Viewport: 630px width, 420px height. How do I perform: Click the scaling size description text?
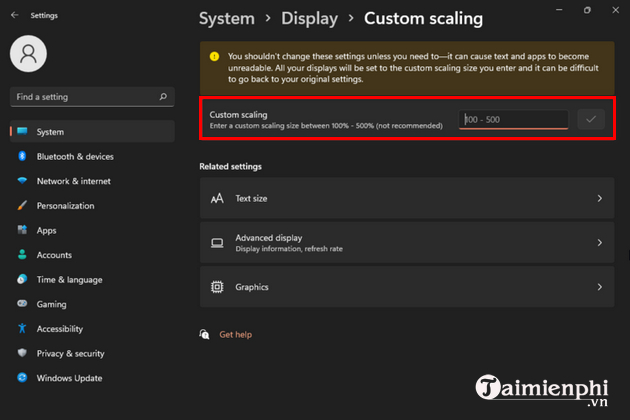pyautogui.click(x=326, y=126)
